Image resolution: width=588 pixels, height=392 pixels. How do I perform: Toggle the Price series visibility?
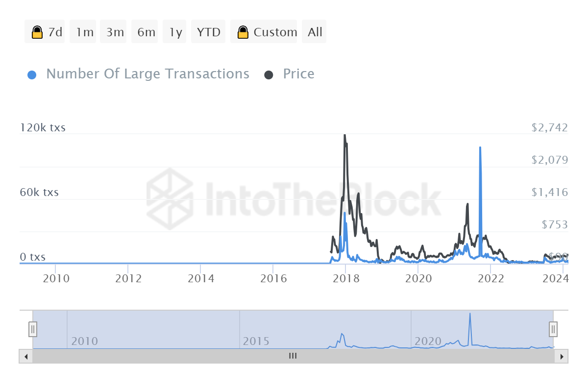tap(298, 74)
